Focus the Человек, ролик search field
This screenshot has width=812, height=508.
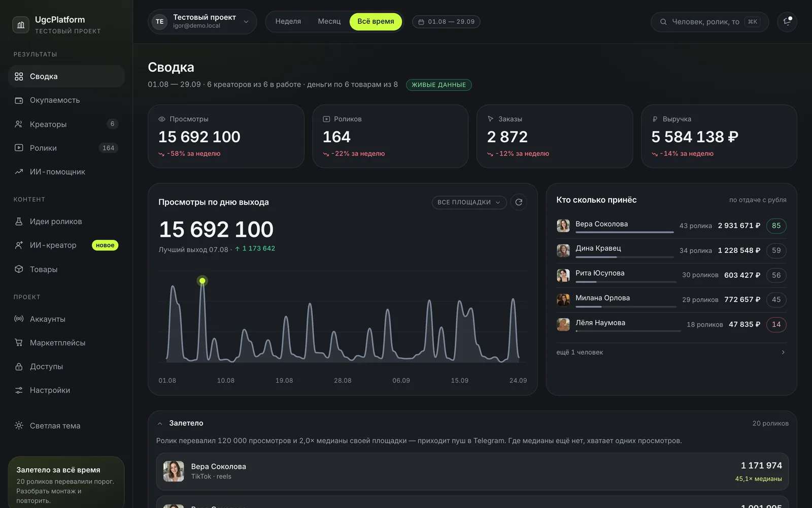709,22
